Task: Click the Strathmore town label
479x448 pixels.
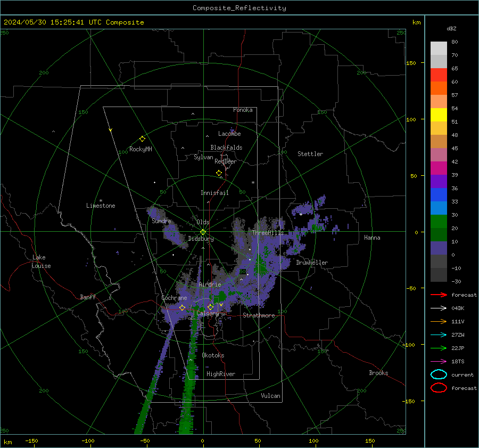Action: tap(259, 315)
